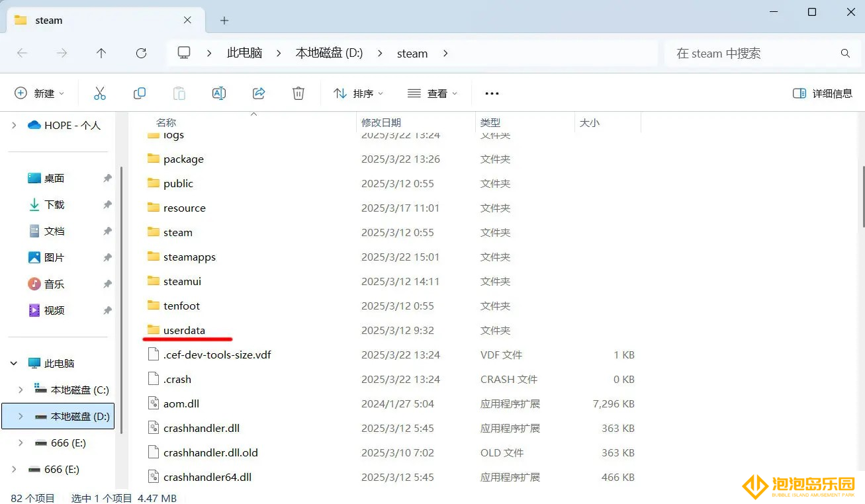Collapse the 此电脑 tree node
Image resolution: width=865 pixels, height=504 pixels.
(14, 363)
